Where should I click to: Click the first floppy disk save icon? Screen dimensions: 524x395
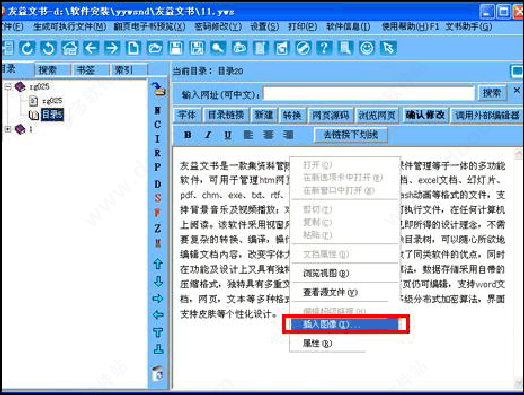pos(176,48)
